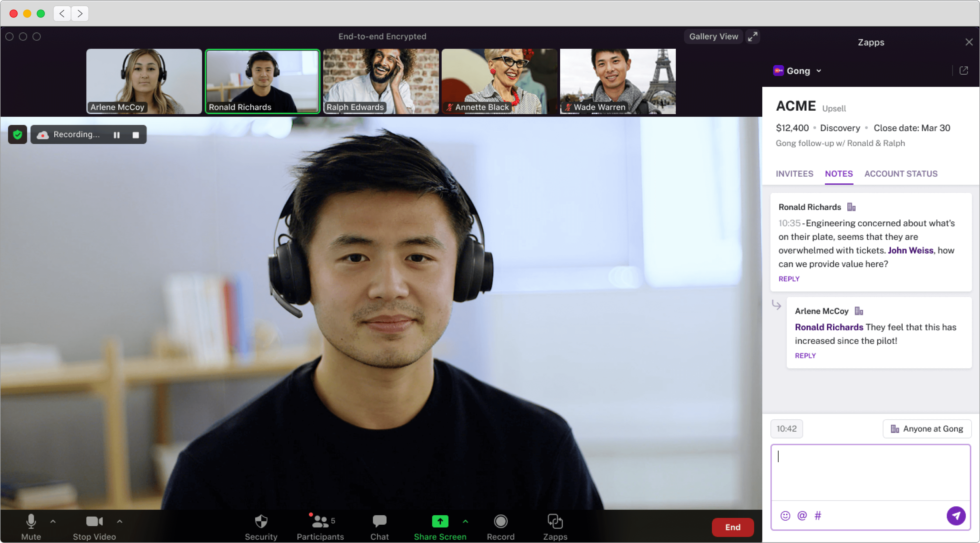The height and width of the screenshot is (543, 980).
Task: End the meeting
Action: [733, 527]
